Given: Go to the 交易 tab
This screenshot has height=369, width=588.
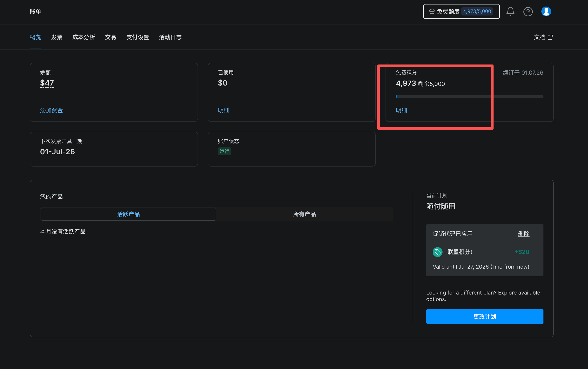Looking at the screenshot, I should click(x=111, y=37).
